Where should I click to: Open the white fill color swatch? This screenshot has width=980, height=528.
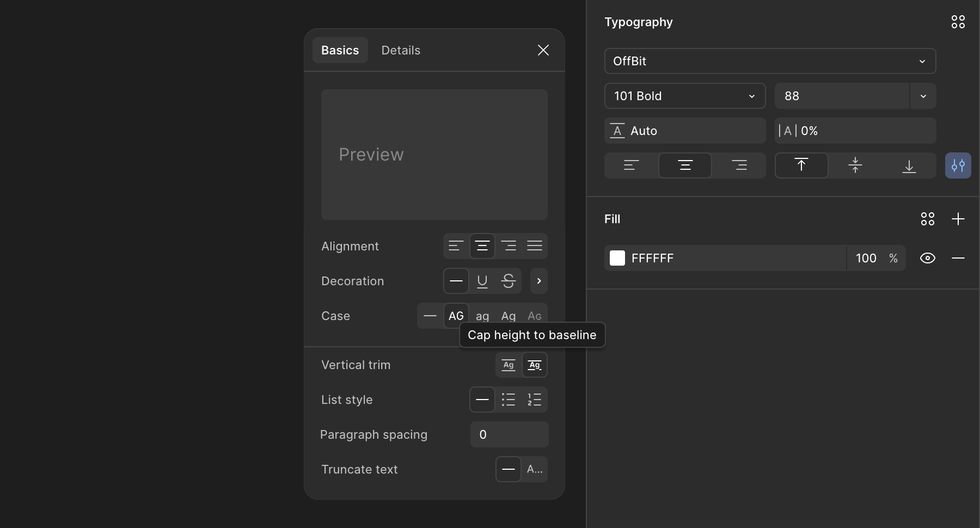click(x=618, y=258)
